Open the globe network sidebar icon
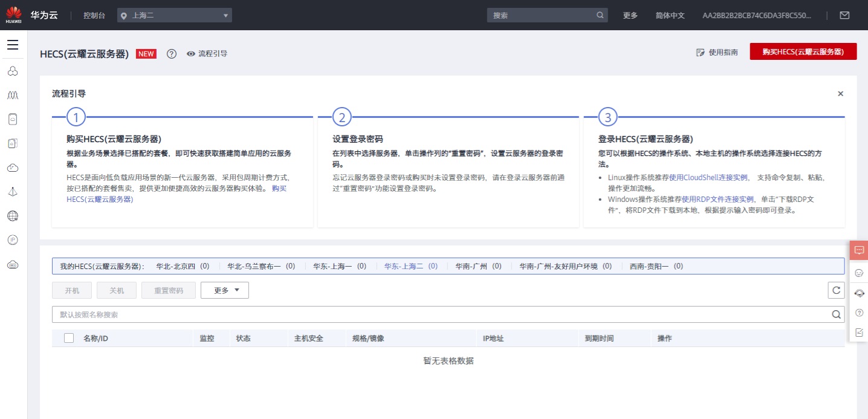The width and height of the screenshot is (868, 419). 13,216
